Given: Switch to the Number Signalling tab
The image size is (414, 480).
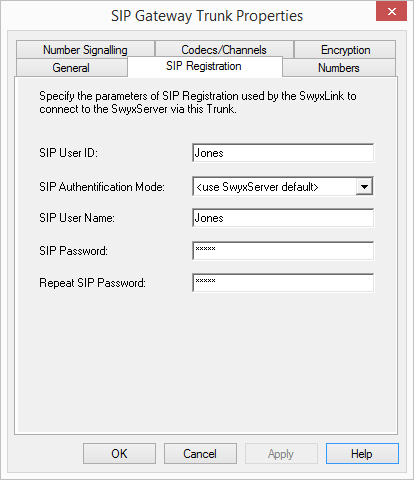Looking at the screenshot, I should click(85, 50).
